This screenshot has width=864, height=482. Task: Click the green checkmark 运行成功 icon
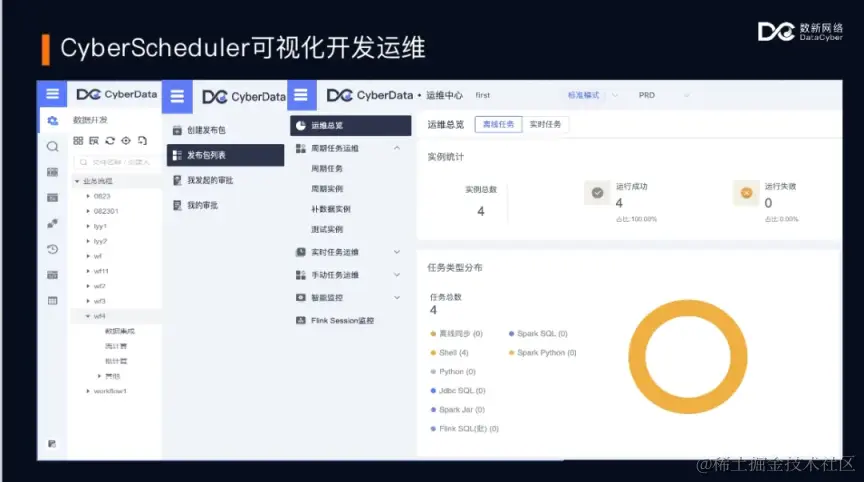coord(597,193)
